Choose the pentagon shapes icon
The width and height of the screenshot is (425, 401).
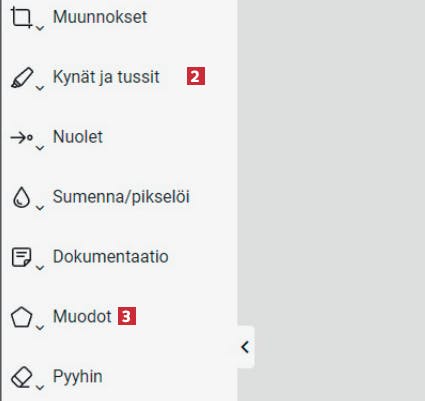point(22,317)
